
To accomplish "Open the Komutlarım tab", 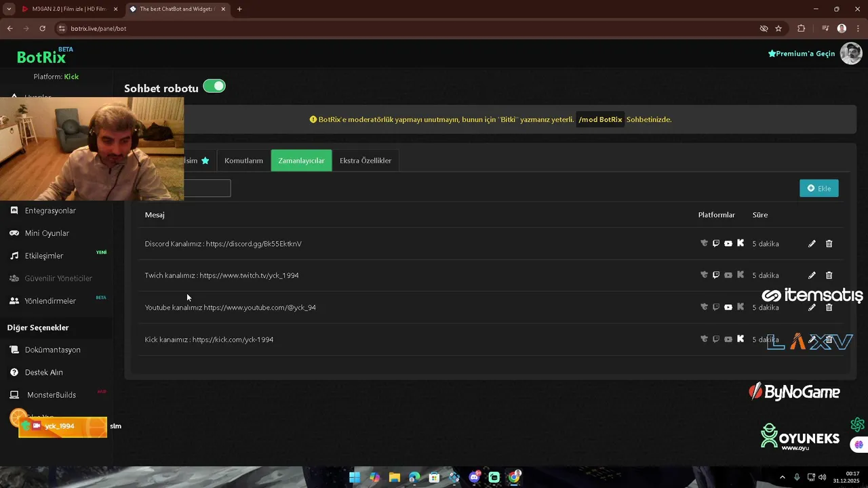I will coord(243,161).
